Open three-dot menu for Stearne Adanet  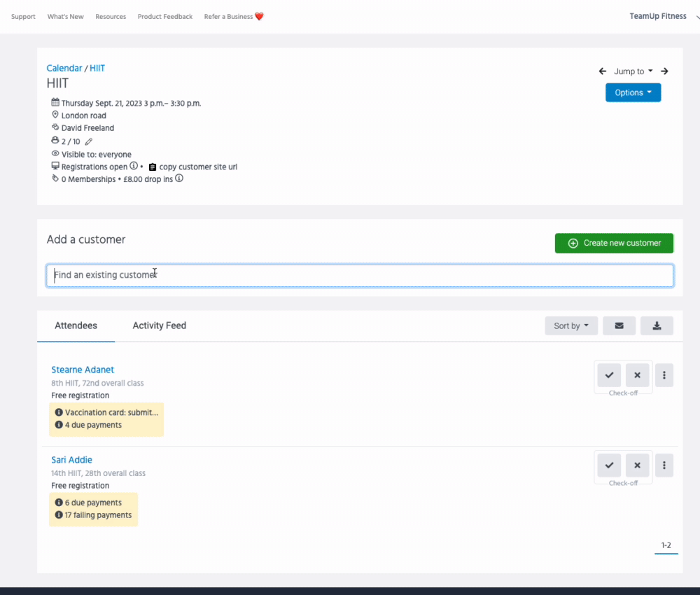(x=664, y=375)
